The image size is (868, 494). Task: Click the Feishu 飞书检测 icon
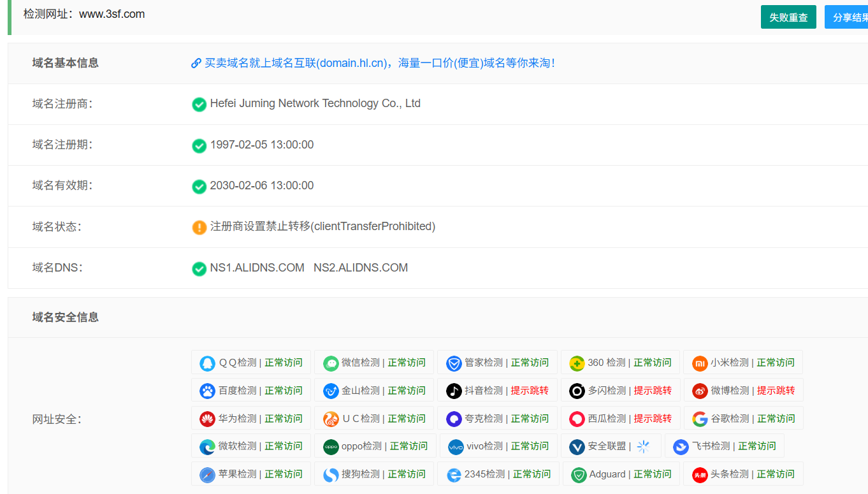680,446
